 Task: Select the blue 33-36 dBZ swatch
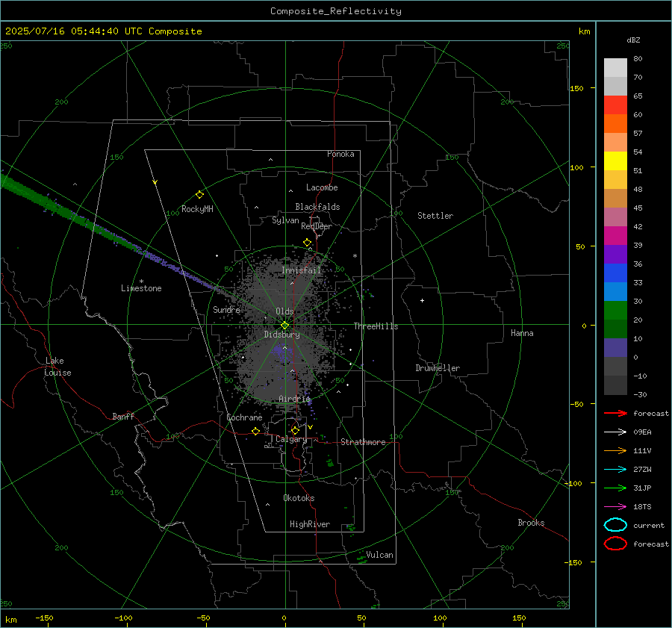tap(615, 273)
